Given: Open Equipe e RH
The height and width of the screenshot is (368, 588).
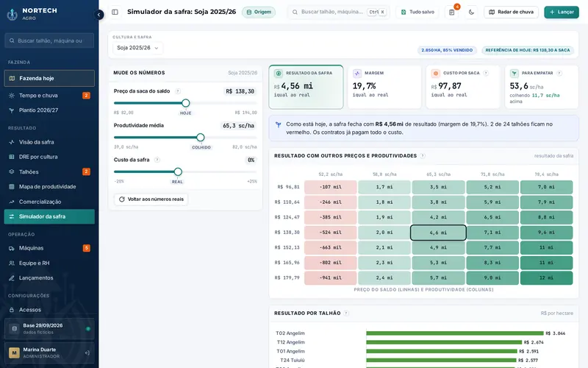Looking at the screenshot, I should (49, 263).
